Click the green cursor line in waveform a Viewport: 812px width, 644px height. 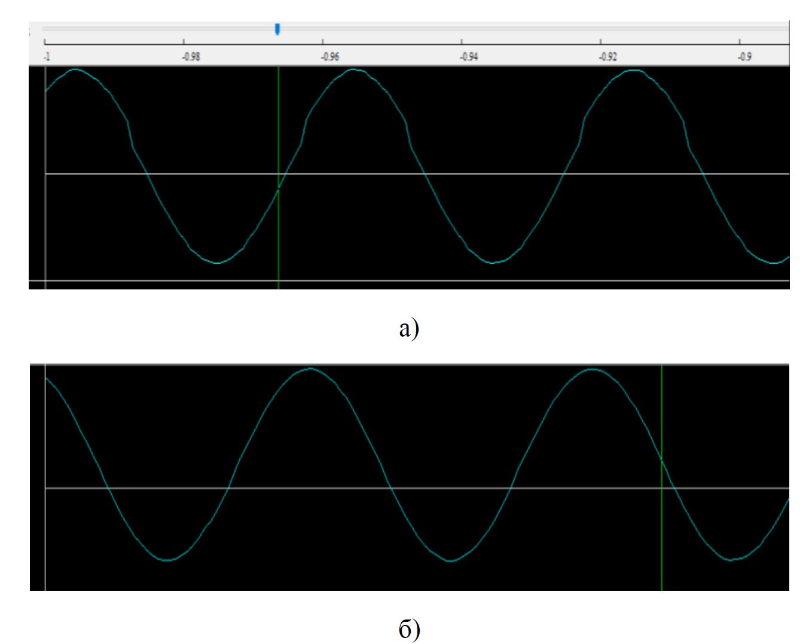coord(279,178)
